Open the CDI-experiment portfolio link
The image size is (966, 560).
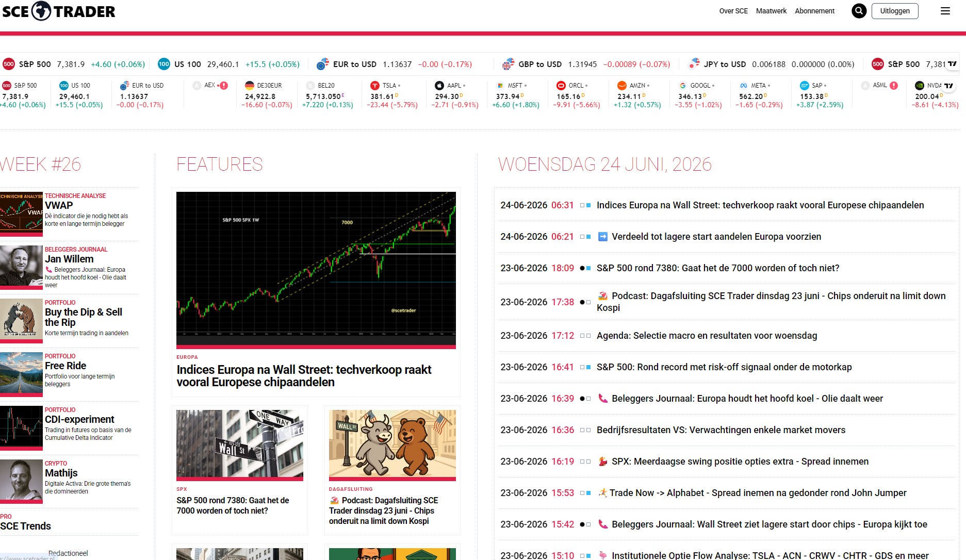(79, 419)
